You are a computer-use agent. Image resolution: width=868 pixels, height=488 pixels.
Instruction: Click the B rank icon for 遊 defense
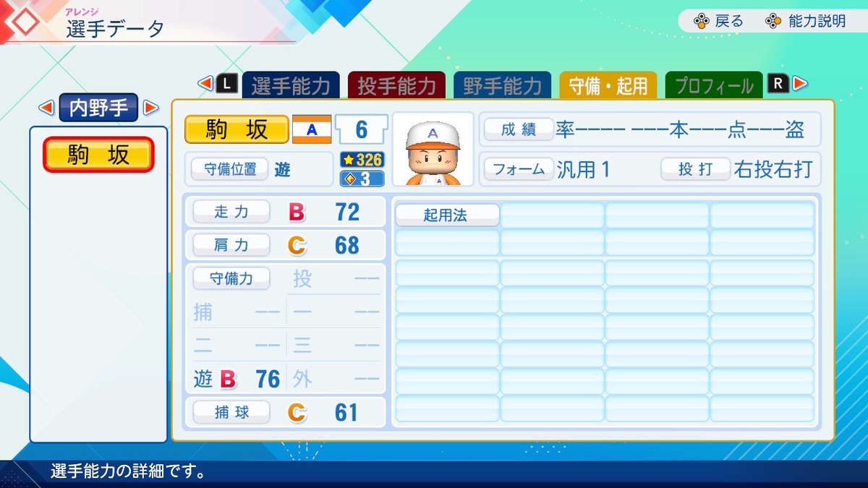(228, 379)
